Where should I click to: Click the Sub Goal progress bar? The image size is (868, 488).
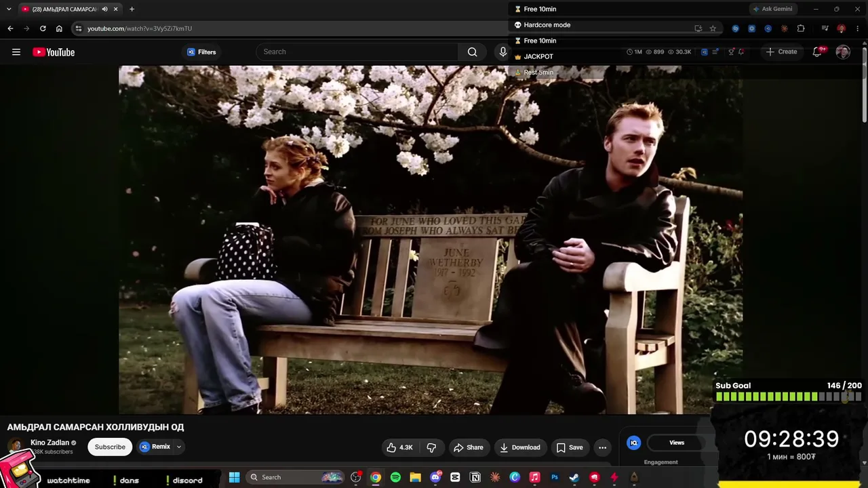(789, 397)
